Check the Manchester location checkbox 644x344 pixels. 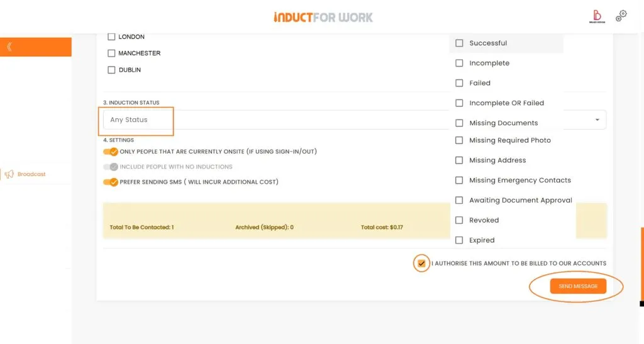click(x=111, y=53)
